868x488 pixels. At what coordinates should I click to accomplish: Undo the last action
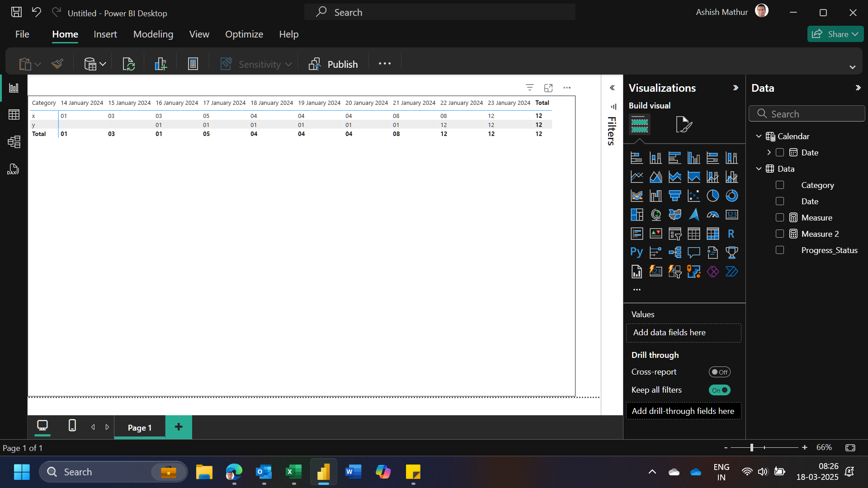(37, 12)
